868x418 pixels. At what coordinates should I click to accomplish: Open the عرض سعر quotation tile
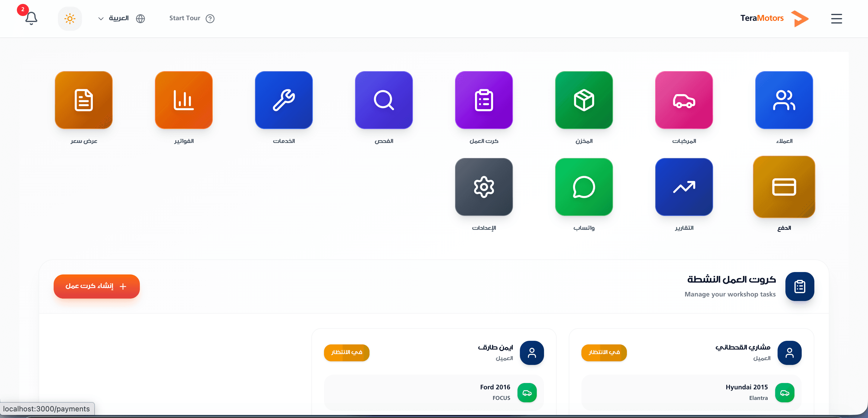83,100
